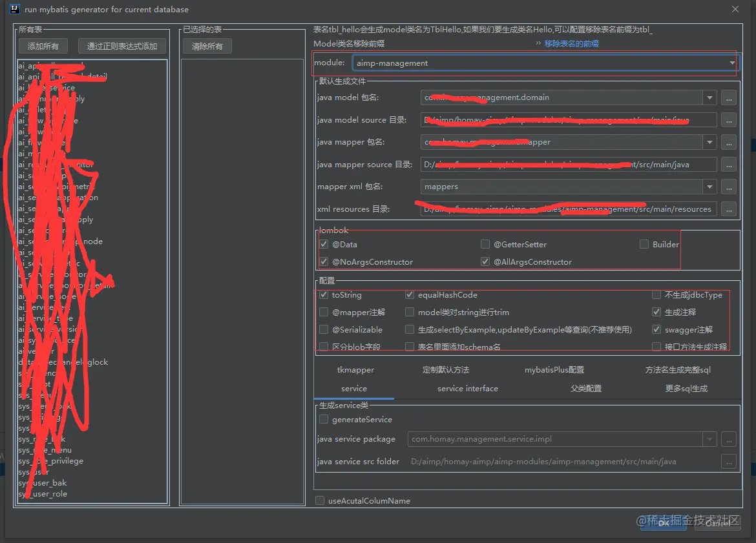This screenshot has width=756, height=543.
Task: Click browse button for java model package
Action: 728,97
